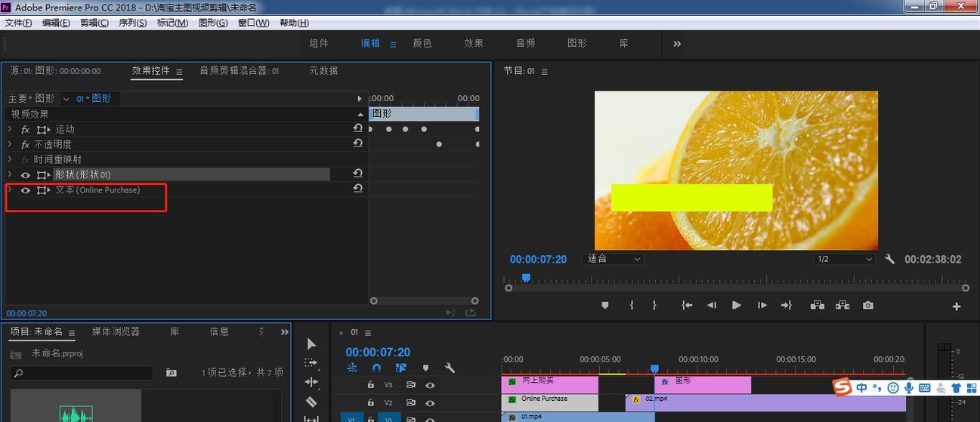Click the Project panel search field
The width and height of the screenshot is (980, 422).
pyautogui.click(x=82, y=373)
